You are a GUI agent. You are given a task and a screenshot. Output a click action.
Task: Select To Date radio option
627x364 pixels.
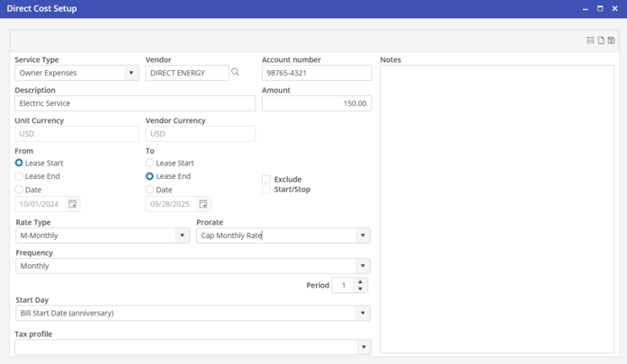click(149, 190)
